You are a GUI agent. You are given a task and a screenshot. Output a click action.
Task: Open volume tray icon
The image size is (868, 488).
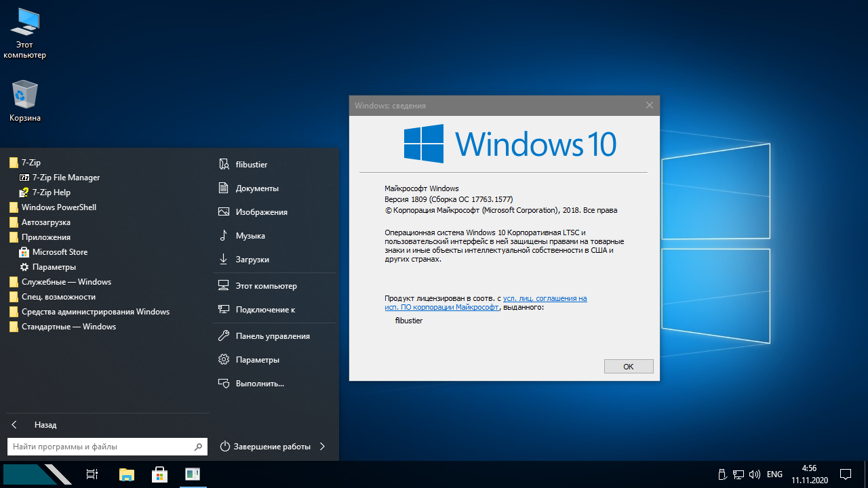[754, 474]
